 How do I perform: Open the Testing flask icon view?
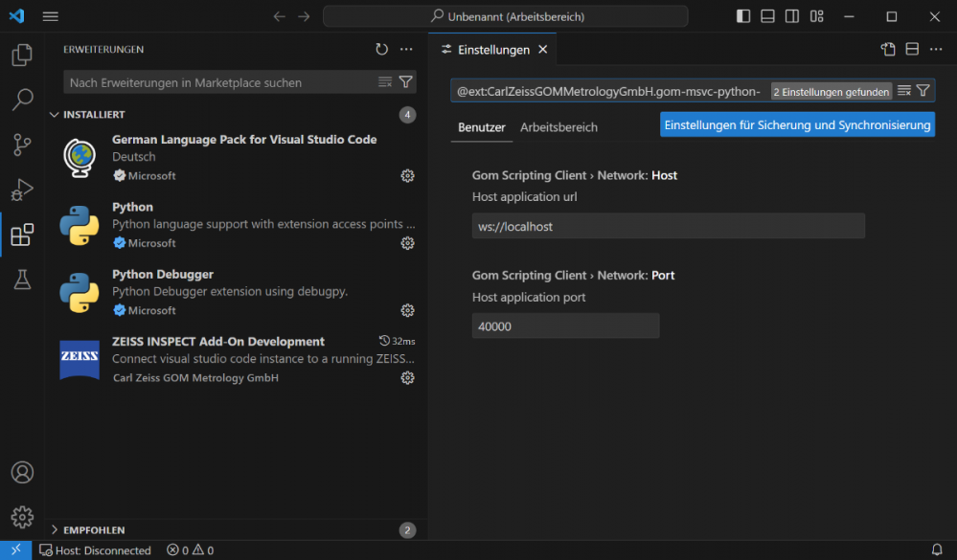[x=22, y=280]
